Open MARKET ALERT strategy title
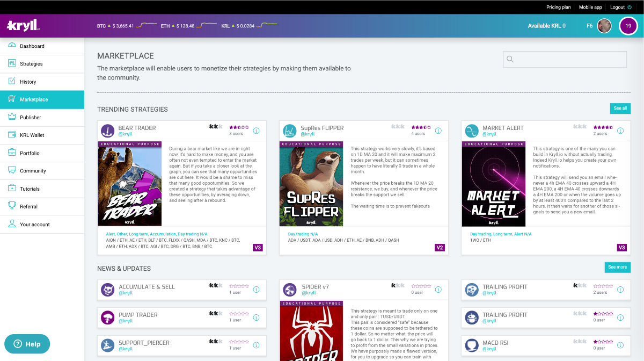 (x=503, y=128)
